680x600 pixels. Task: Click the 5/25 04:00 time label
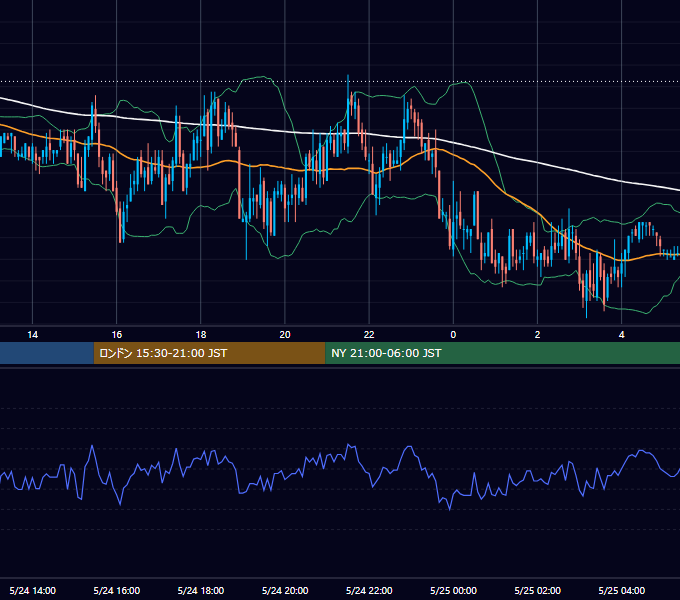pyautogui.click(x=621, y=590)
